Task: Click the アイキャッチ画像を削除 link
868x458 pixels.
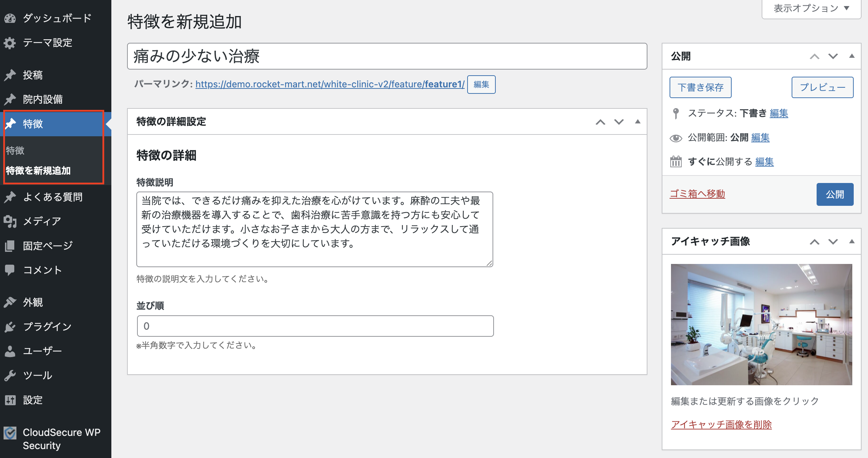Action: pos(721,424)
